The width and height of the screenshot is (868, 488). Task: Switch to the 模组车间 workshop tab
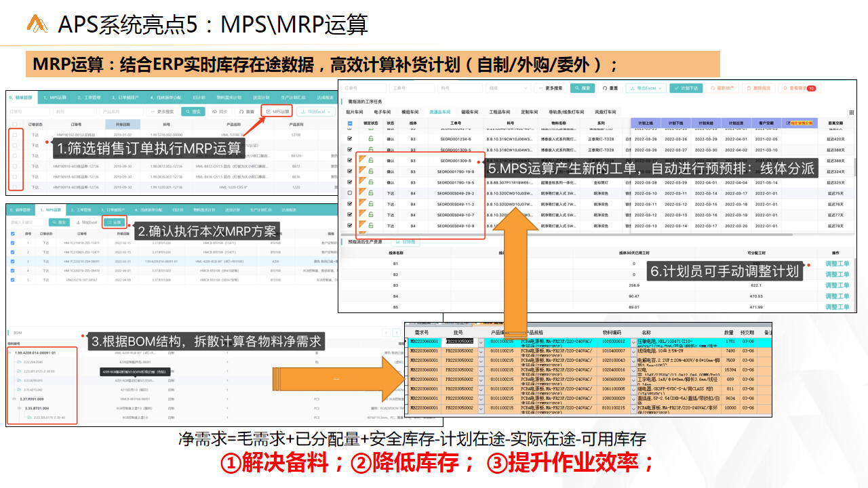coord(410,112)
